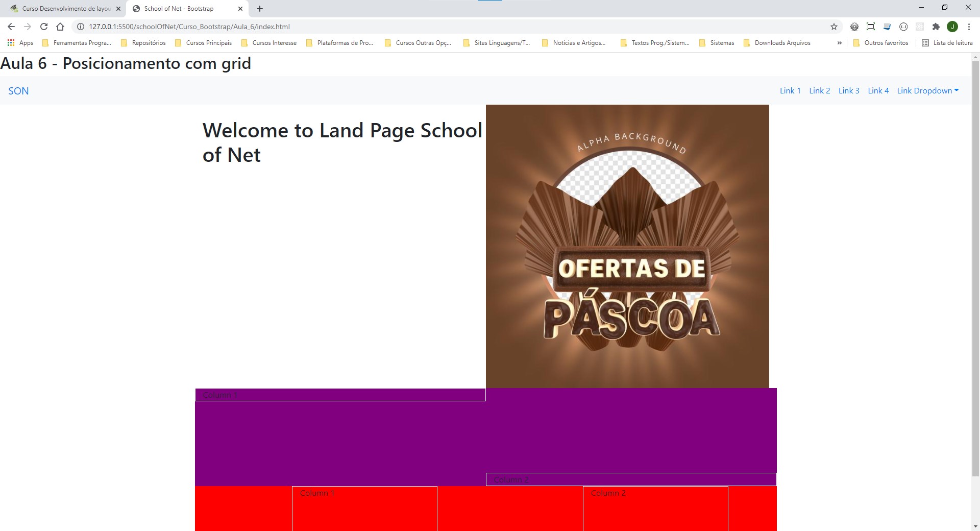
Task: Open the screenshot capture extension icon
Action: pos(871,27)
